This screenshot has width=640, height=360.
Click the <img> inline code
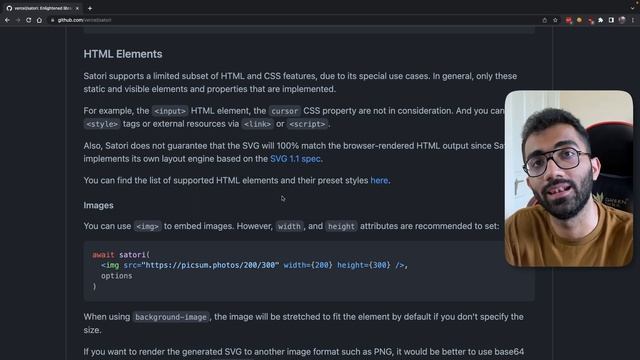147,227
